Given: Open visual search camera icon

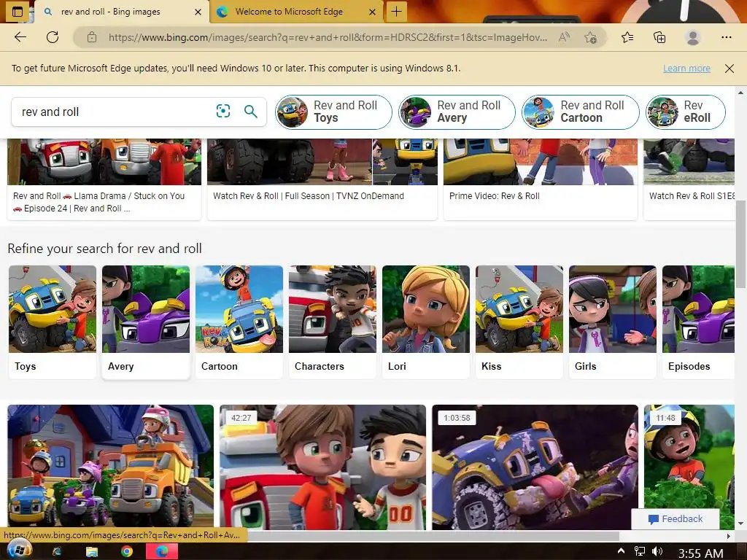Looking at the screenshot, I should (x=223, y=112).
